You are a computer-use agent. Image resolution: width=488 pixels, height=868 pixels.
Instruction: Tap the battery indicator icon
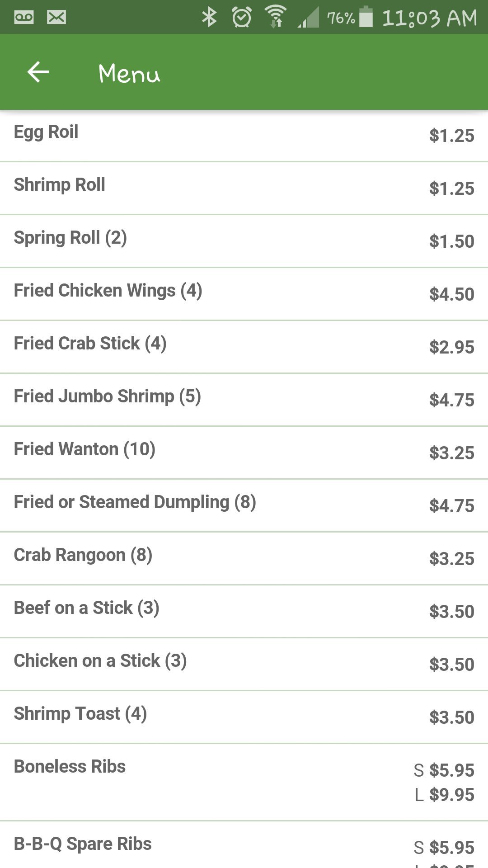coord(366,18)
